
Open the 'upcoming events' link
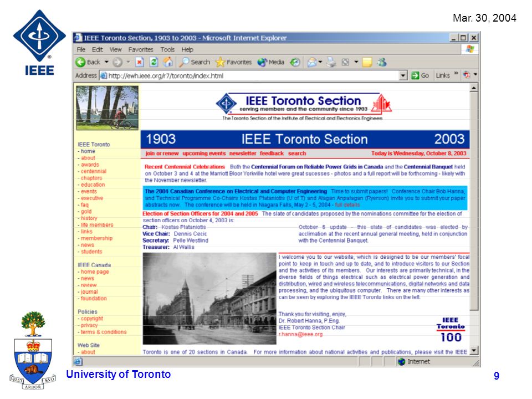point(204,154)
